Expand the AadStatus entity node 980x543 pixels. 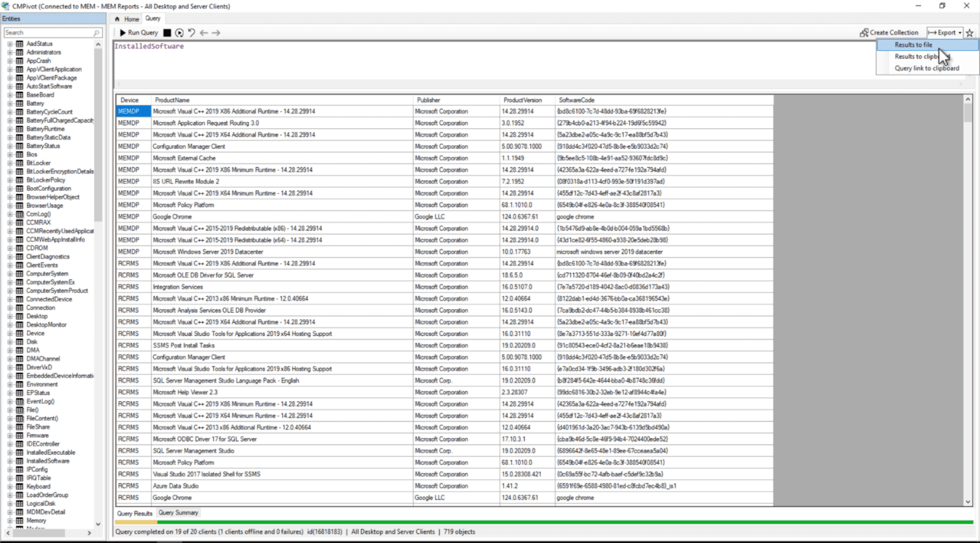pos(10,44)
